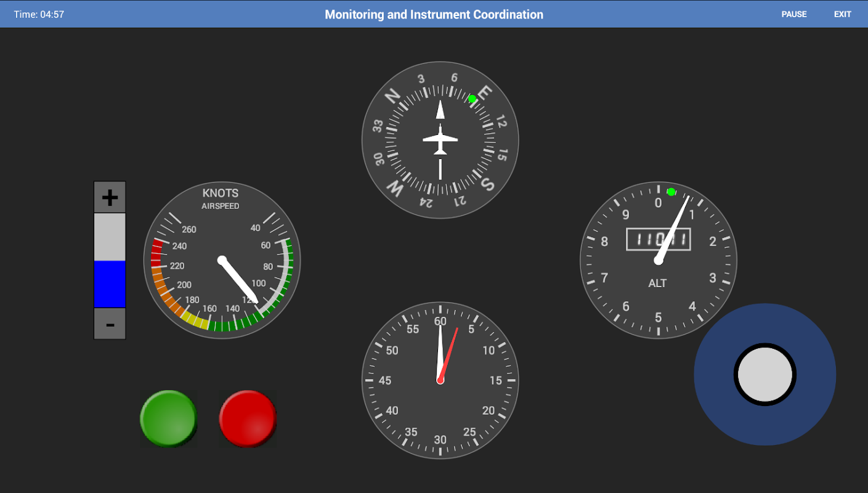Screen dimensions: 868x493
Task: Click the clock dial center pivot
Action: 440,380
